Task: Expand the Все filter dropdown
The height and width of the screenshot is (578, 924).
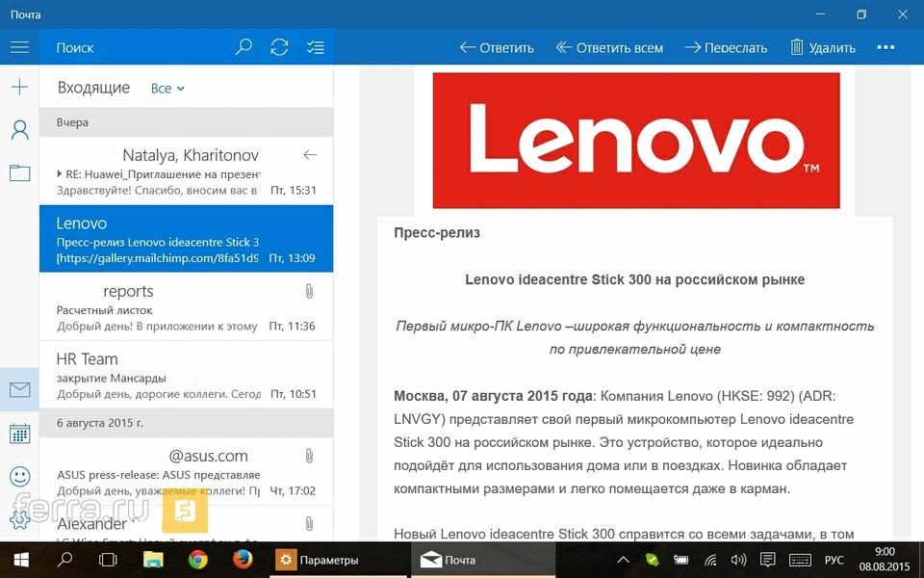Action: click(167, 89)
